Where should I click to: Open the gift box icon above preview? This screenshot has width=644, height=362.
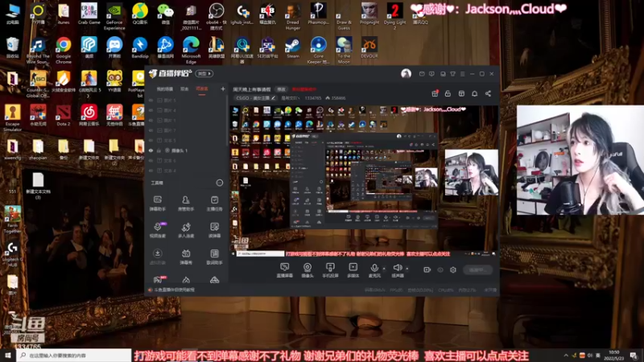tap(435, 93)
